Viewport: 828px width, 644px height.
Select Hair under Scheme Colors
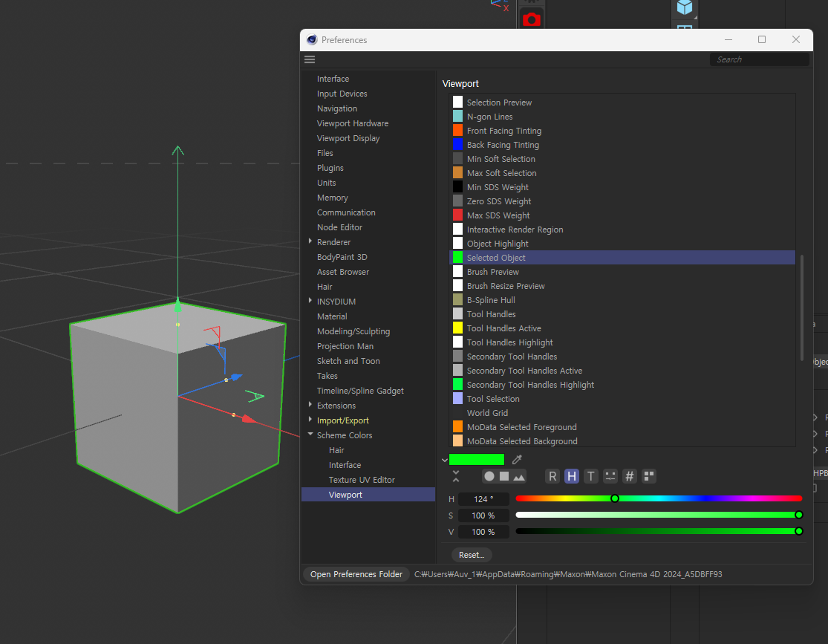tap(336, 450)
